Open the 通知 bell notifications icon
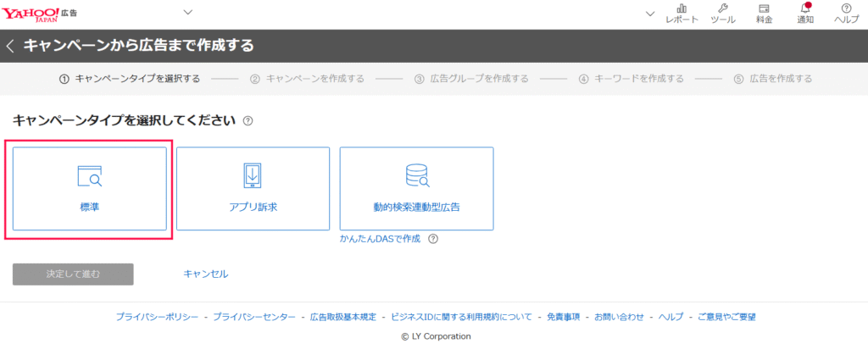This screenshot has width=868, height=349. 805,14
